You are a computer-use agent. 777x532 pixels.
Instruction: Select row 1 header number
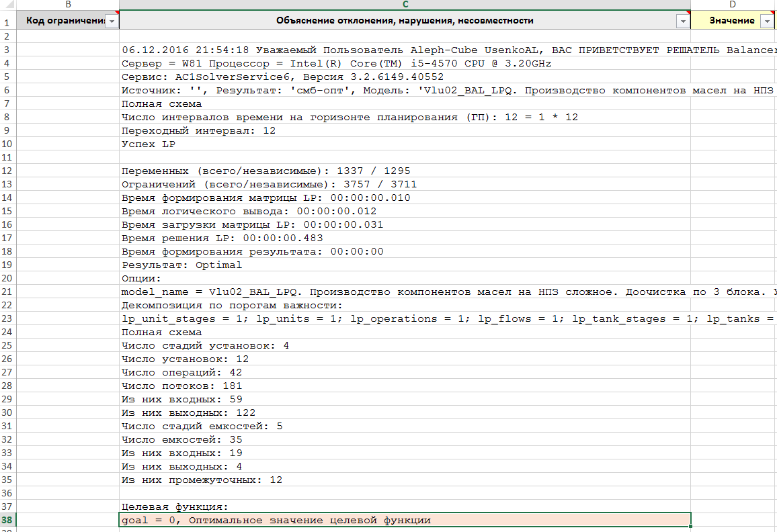pyautogui.click(x=7, y=21)
